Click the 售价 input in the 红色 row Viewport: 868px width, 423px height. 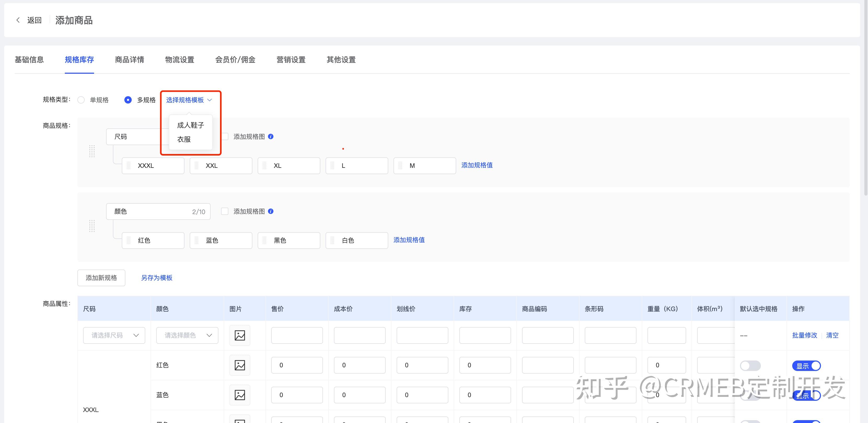pos(297,365)
